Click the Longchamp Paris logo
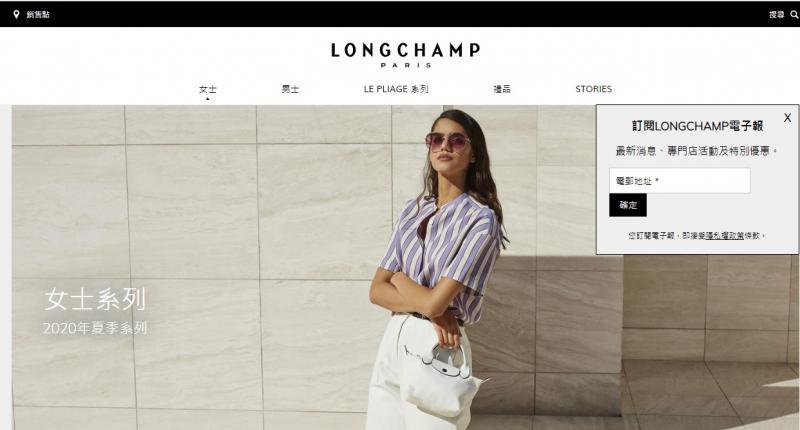This screenshot has width=800, height=430. pyautogui.click(x=406, y=55)
